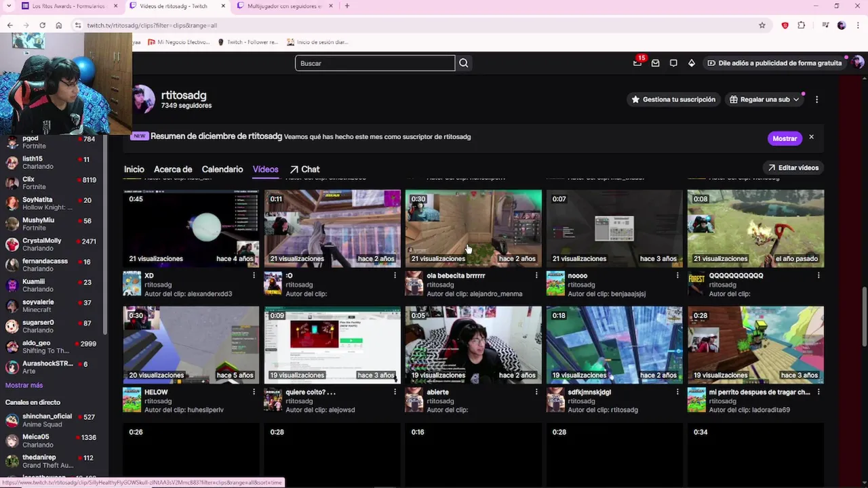
Task: Bookmark this page with the star icon
Action: [762, 25]
